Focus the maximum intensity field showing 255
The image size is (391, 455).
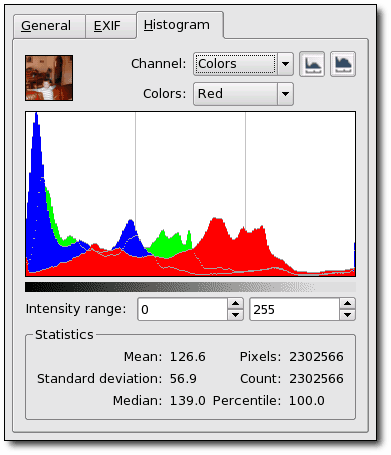point(295,309)
